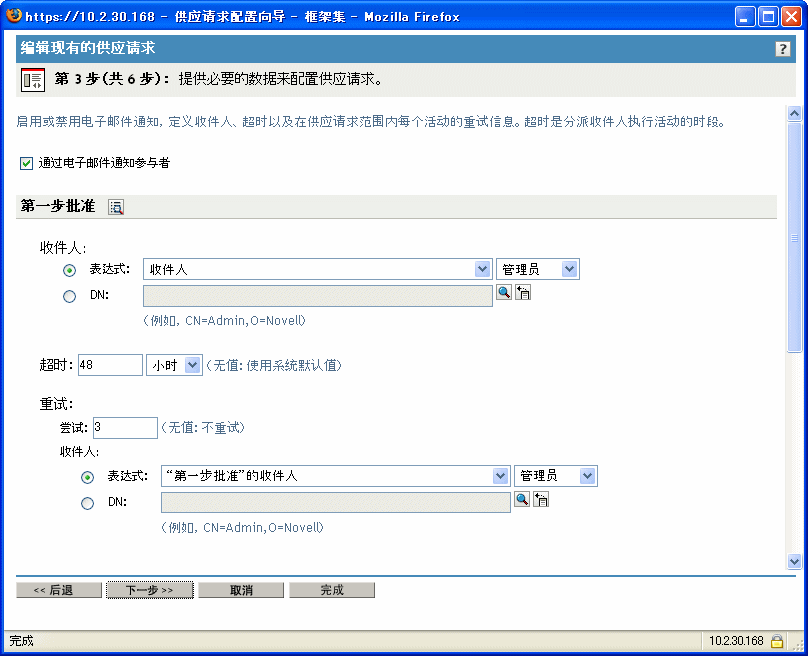The image size is (808, 656).
Task: Click the step indicator icon beside 第 3 步
Action: (33, 78)
